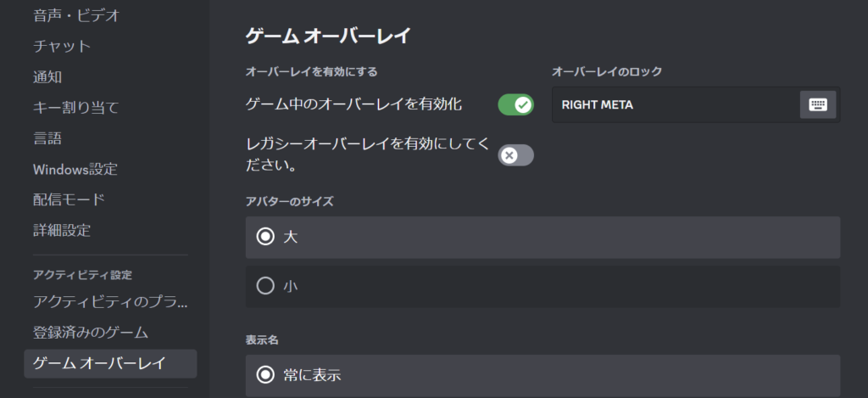The image size is (868, 398).
Task: Toggle ゲーム中のオーバーレイを有効化 switch
Action: coord(515,105)
